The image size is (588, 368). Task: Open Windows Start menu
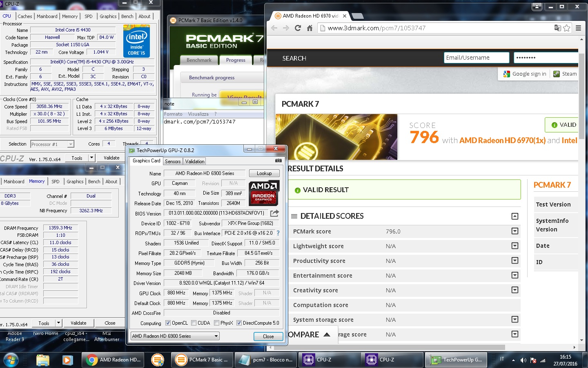[11, 360]
